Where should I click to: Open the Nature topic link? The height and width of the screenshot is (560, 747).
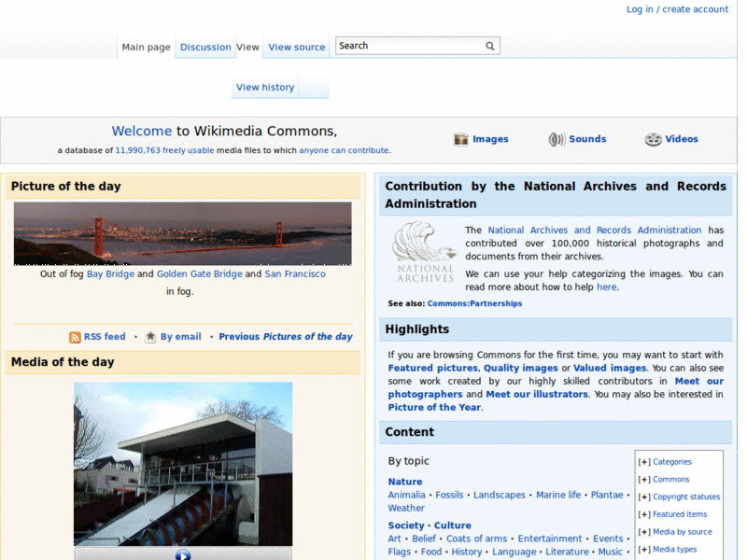coord(405,482)
